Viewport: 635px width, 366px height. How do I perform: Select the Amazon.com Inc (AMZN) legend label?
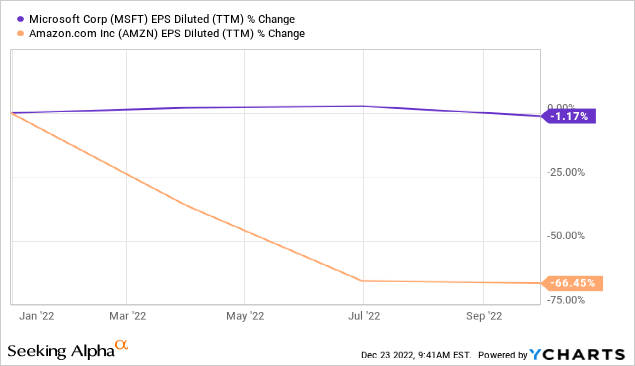166,33
